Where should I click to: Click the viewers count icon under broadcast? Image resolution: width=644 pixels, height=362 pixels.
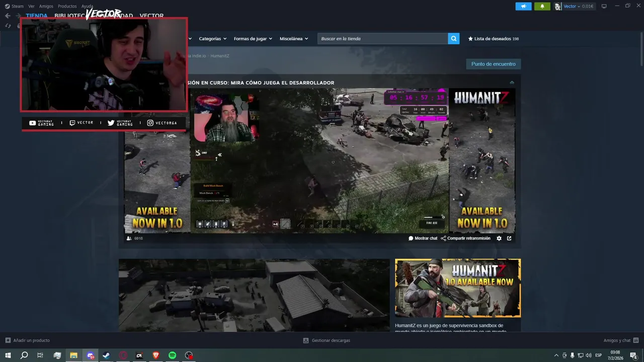pyautogui.click(x=129, y=238)
